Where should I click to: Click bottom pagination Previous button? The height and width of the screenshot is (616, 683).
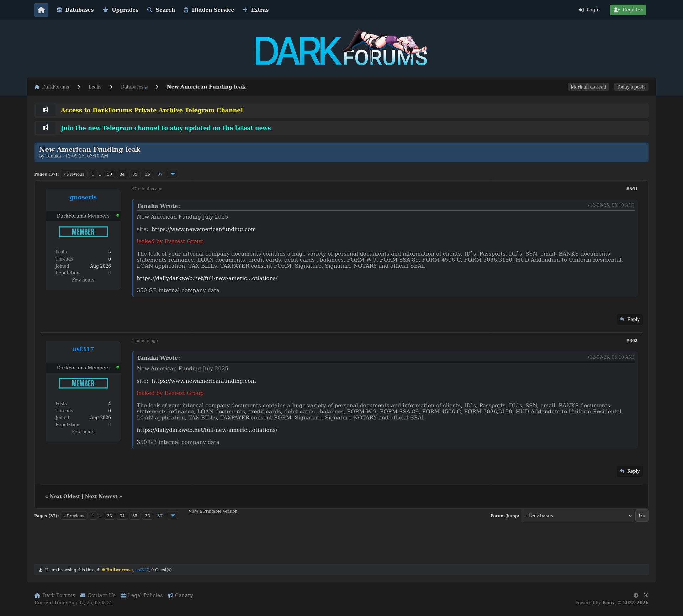pos(74,516)
